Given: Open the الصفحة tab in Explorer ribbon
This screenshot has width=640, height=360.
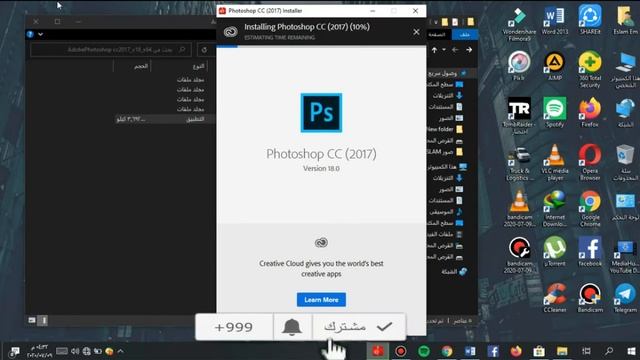Looking at the screenshot, I should [437, 35].
